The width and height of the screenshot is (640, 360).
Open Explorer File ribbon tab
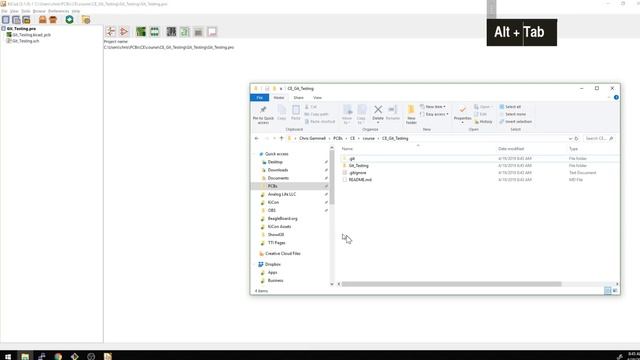click(x=260, y=98)
